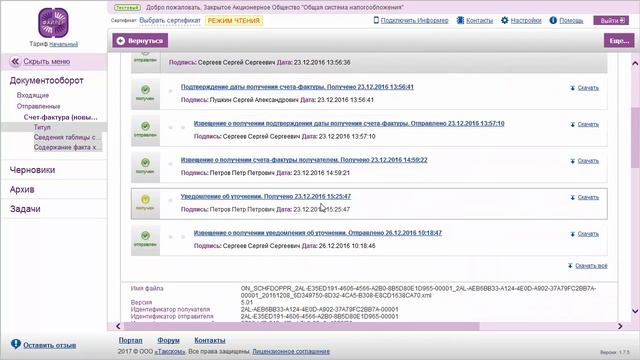
Task: Open Выбрать сертификат selector
Action: pyautogui.click(x=170, y=20)
